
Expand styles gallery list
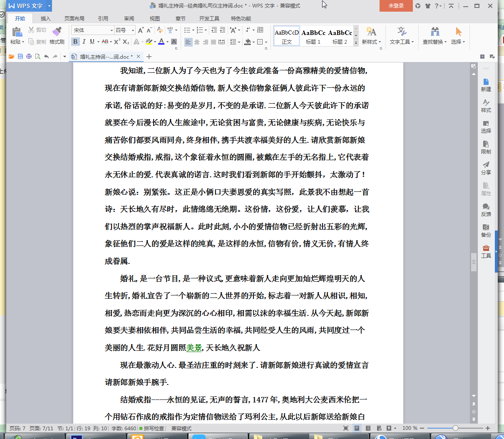(x=356, y=43)
